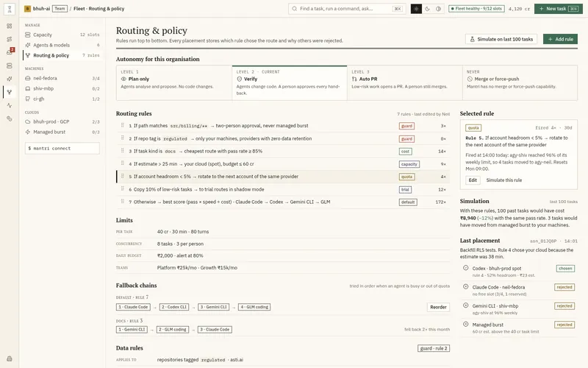The height and width of the screenshot is (368, 588).
Task: Switch to light theme sun icon
Action: coord(416,9)
